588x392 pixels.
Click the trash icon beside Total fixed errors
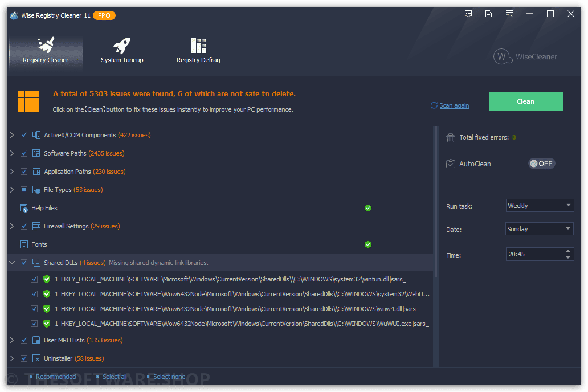(450, 138)
